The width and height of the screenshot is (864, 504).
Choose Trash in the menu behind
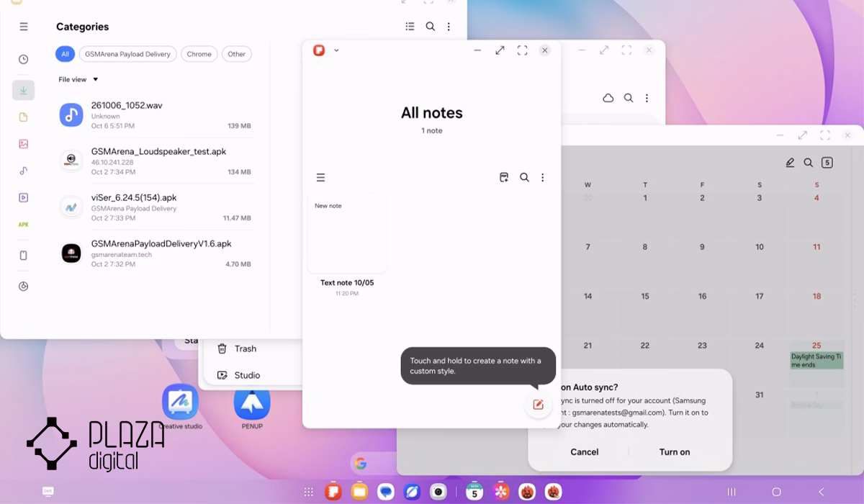(x=237, y=348)
